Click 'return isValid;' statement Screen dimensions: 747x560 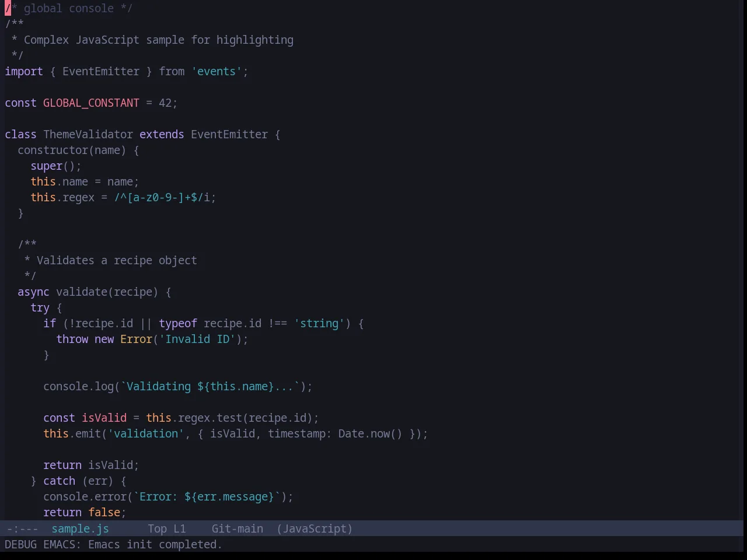[x=91, y=465]
